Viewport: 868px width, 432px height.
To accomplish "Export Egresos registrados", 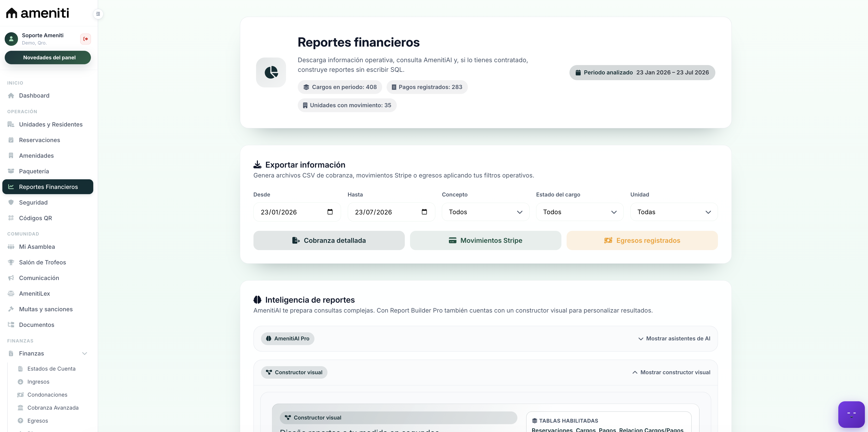I will click(642, 240).
